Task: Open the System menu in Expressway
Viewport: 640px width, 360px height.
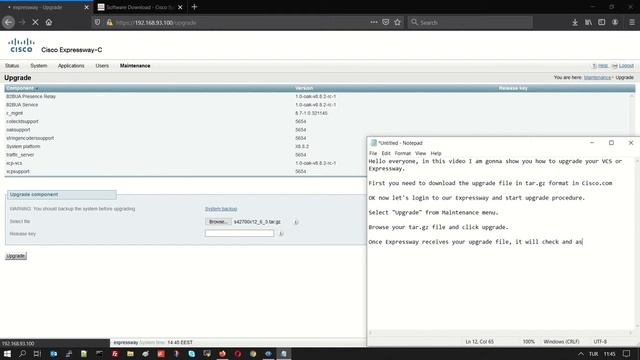Action: (x=39, y=66)
